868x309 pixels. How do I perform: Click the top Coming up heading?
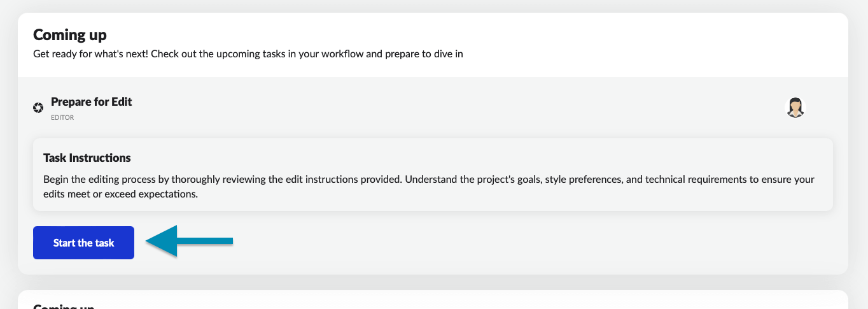tap(70, 34)
